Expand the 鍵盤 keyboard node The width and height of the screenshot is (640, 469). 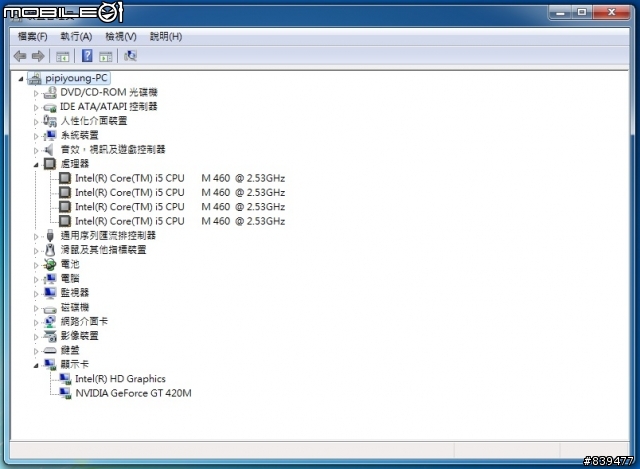36,351
